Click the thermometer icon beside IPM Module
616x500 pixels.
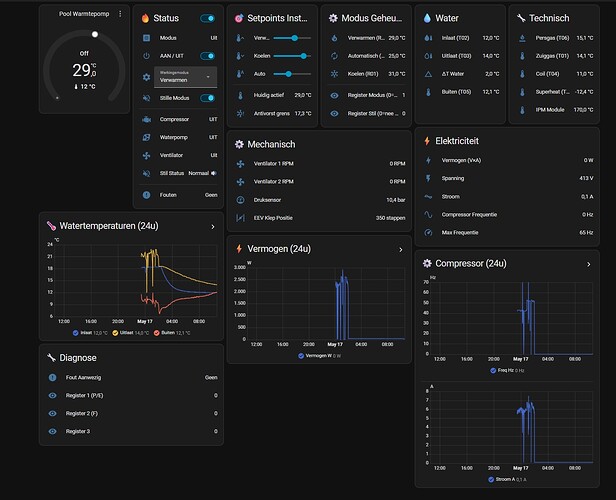[522, 110]
